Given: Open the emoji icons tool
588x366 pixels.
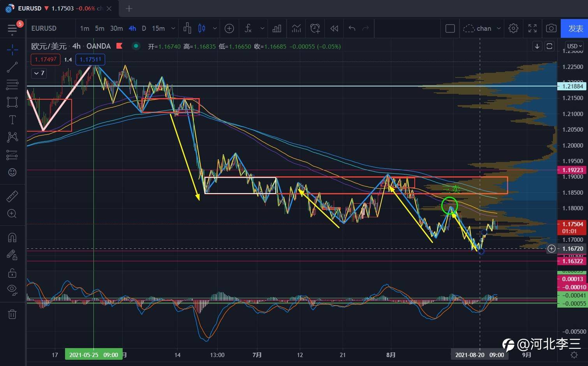Looking at the screenshot, I should click(12, 172).
